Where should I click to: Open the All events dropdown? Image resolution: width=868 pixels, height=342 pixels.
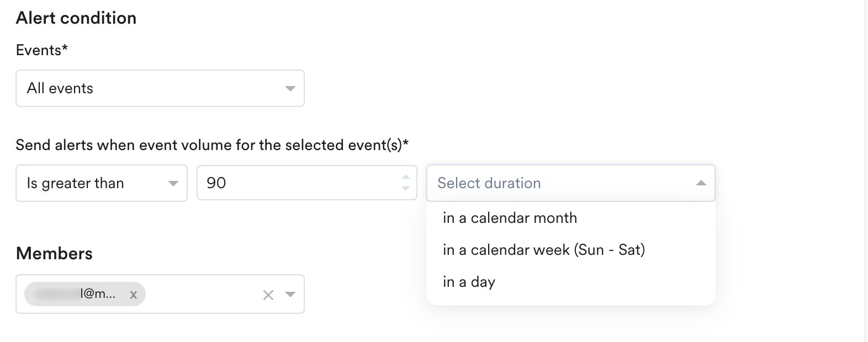pos(160,88)
